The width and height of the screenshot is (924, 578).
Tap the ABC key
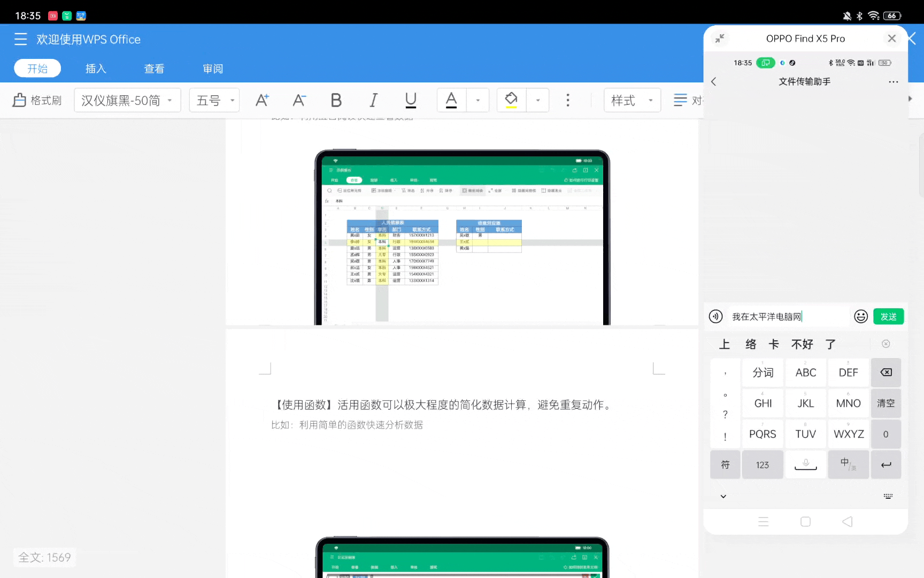click(806, 372)
